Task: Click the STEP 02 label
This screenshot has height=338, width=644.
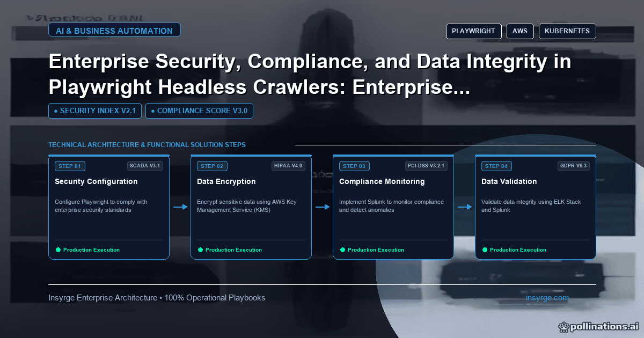Action: pyautogui.click(x=212, y=166)
